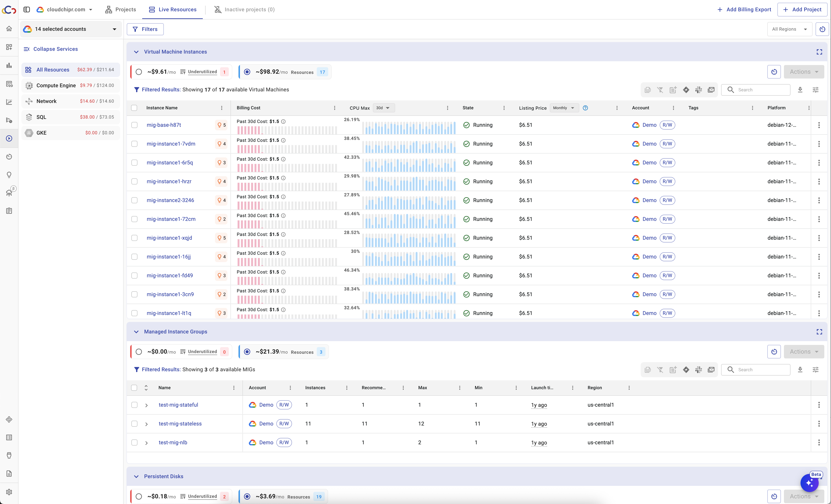Select Underutilized ~$9.61/mo radio option

139,72
